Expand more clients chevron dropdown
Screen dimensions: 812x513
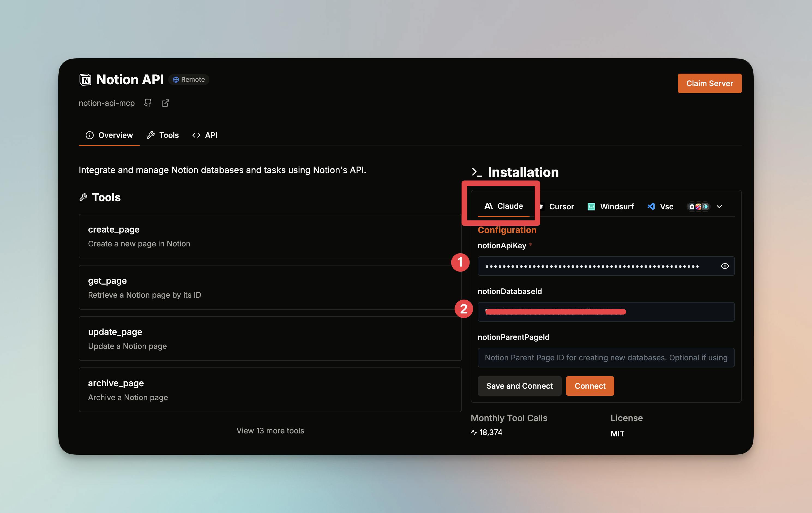(x=719, y=207)
